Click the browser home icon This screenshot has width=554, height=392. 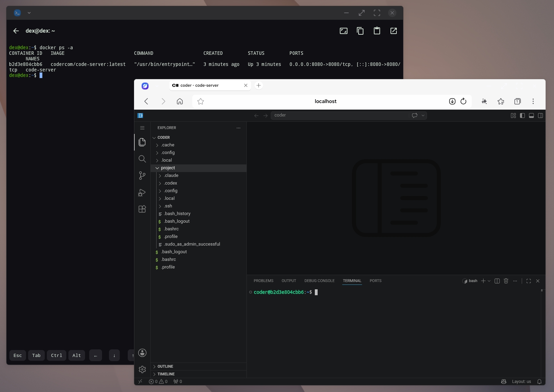pyautogui.click(x=180, y=101)
